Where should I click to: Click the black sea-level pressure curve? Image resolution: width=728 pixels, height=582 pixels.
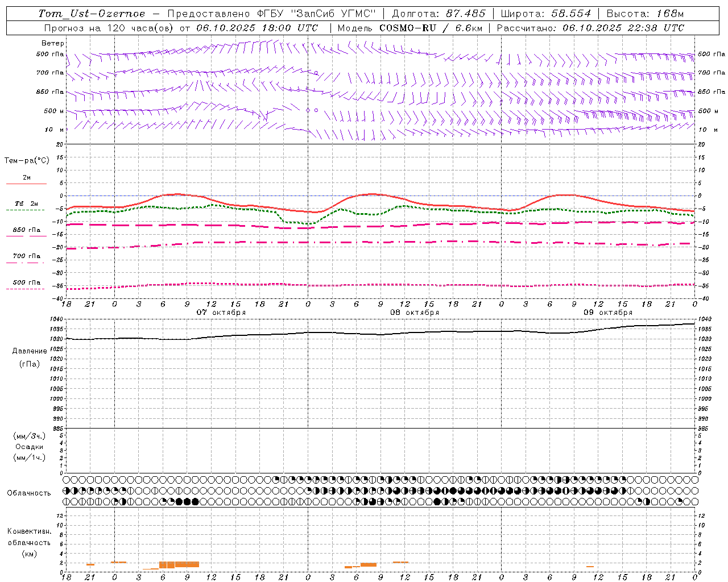point(380,333)
